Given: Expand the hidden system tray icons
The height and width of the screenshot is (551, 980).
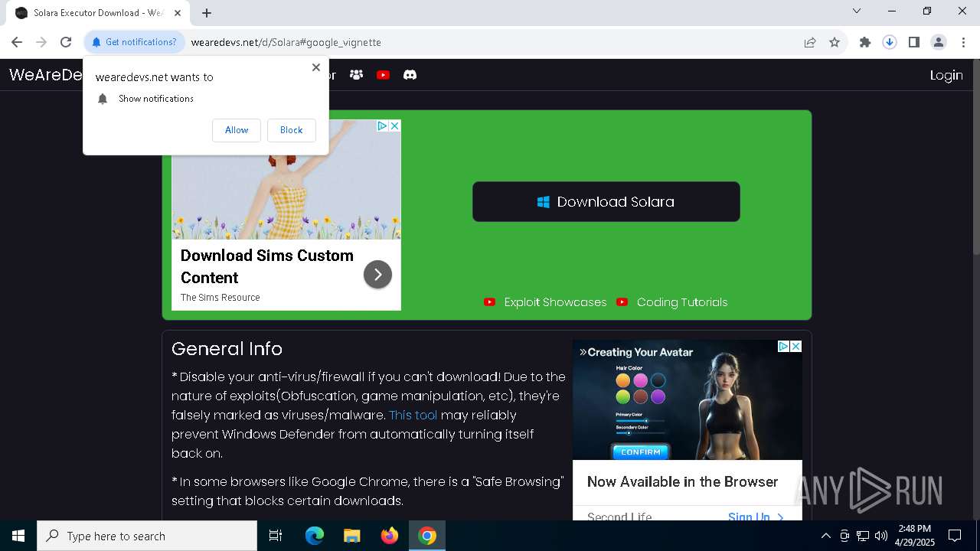Looking at the screenshot, I should click(825, 536).
